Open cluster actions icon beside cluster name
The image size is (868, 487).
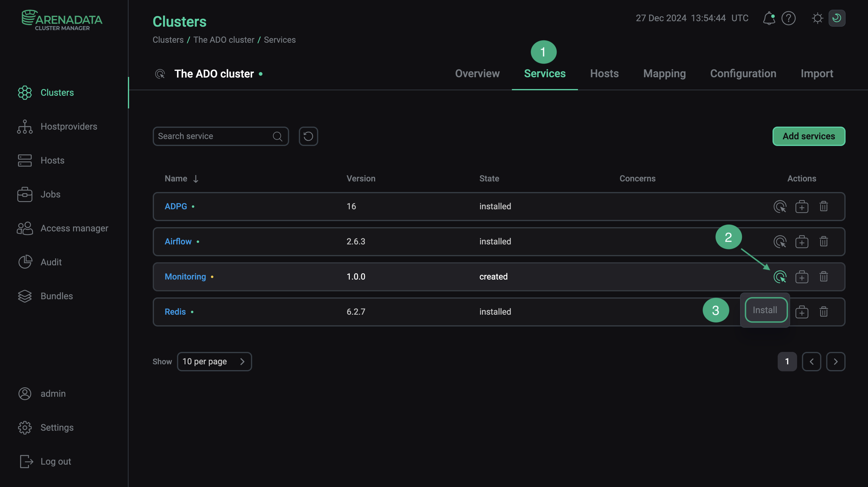[x=160, y=74]
